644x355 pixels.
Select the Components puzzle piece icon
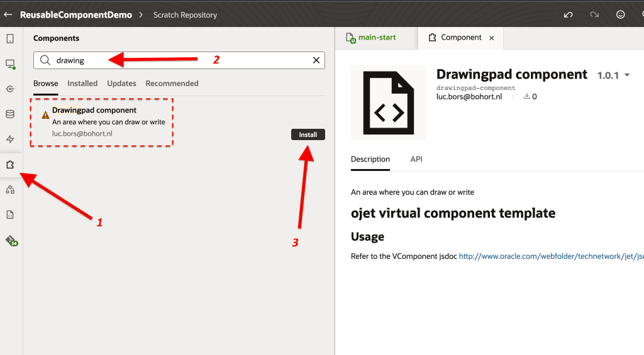coord(10,165)
